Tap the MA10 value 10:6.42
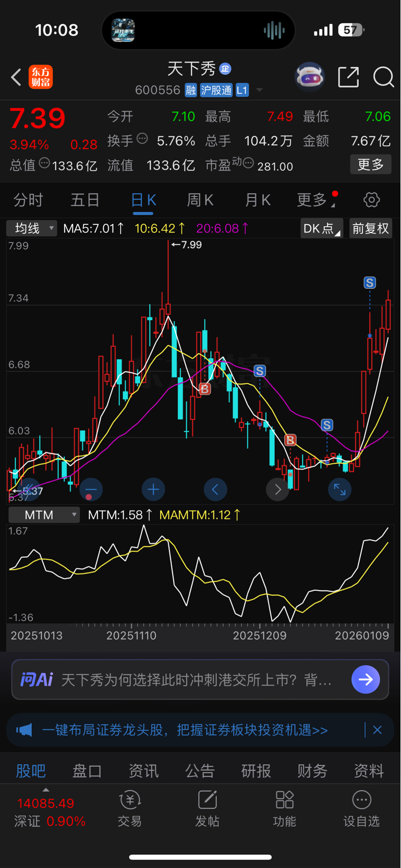Image resolution: width=401 pixels, height=868 pixels. pos(160,228)
